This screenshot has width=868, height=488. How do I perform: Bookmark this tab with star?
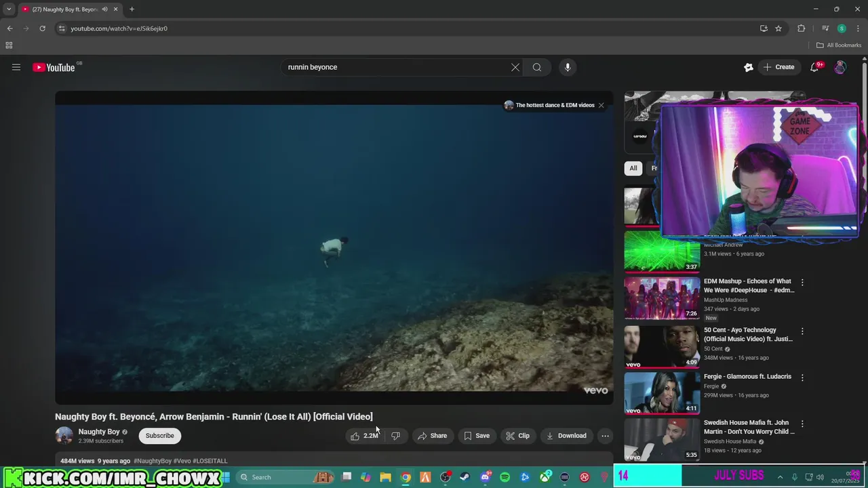pyautogui.click(x=778, y=28)
